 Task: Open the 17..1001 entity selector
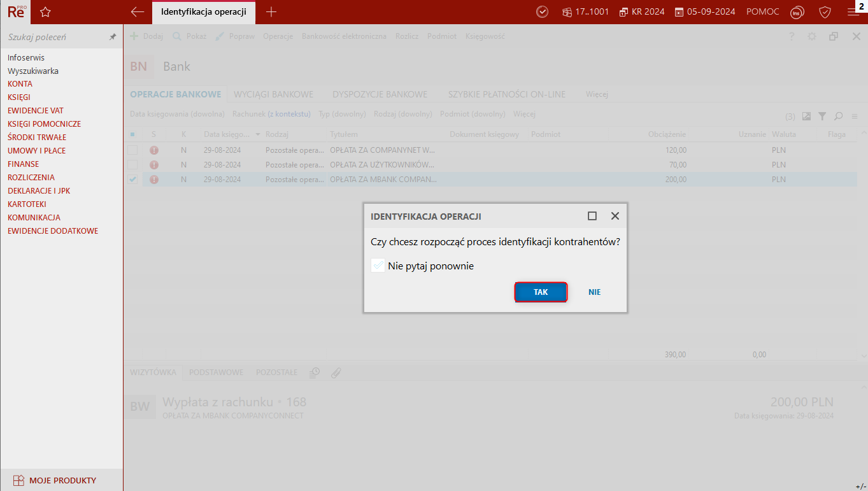pos(585,11)
